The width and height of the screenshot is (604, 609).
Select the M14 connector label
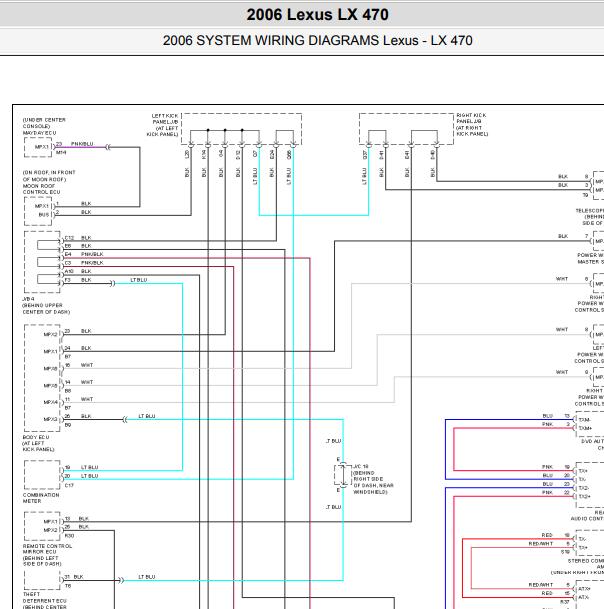[61, 153]
